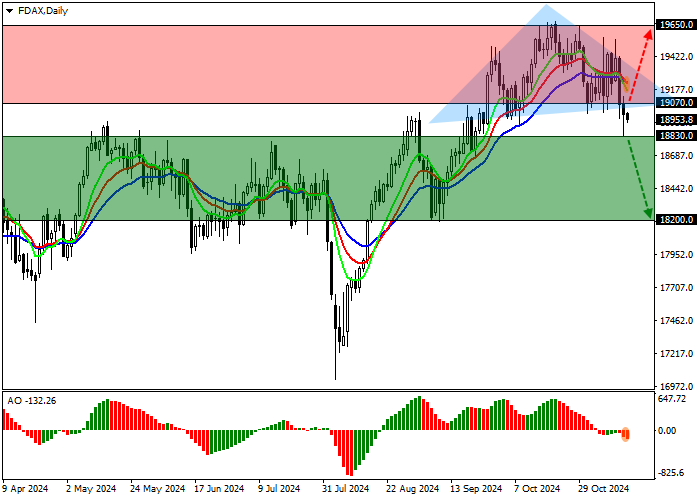This screenshot has height=500, width=700.
Task: Click the 16972.0 price axis value
Action: coord(676,386)
